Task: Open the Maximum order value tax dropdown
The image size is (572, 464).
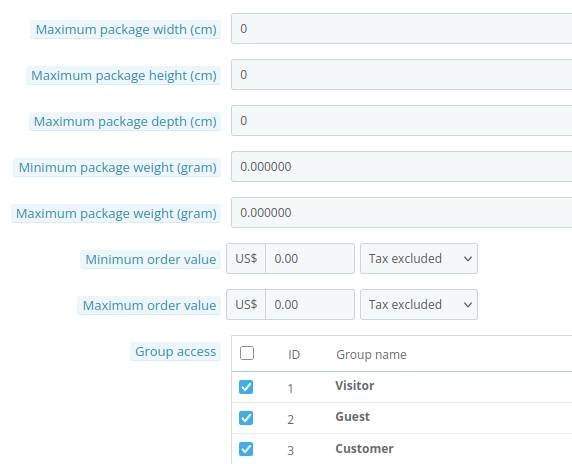Action: tap(419, 305)
